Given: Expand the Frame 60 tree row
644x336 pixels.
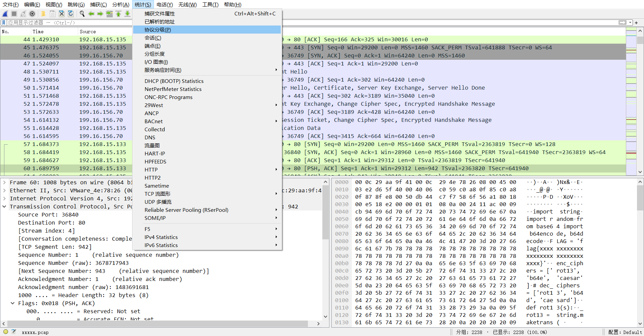Looking at the screenshot, I should [x=4, y=182].
